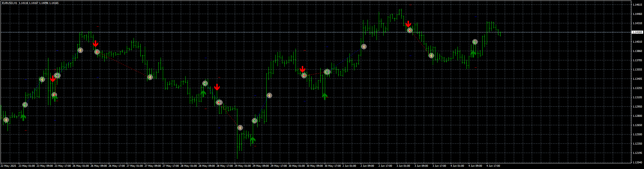Click the 4 Jun 01:00 time label
Screen dimensions: 644x169
[x=457, y=166]
